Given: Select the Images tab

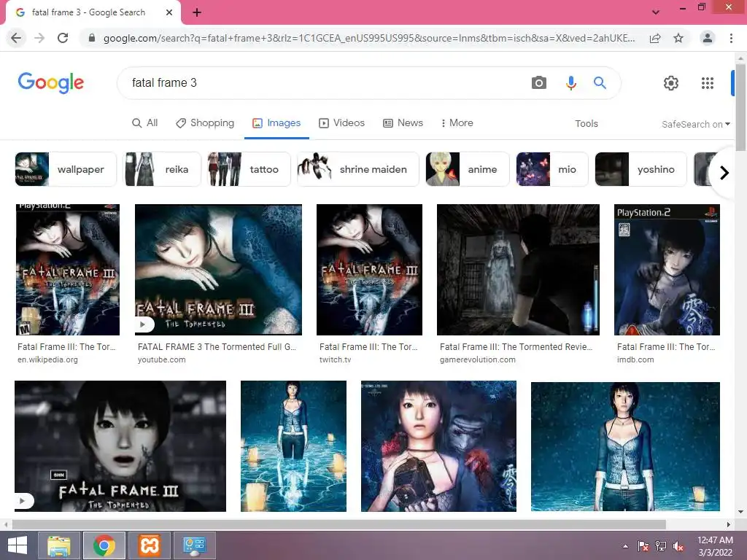Looking at the screenshot, I should (276, 122).
